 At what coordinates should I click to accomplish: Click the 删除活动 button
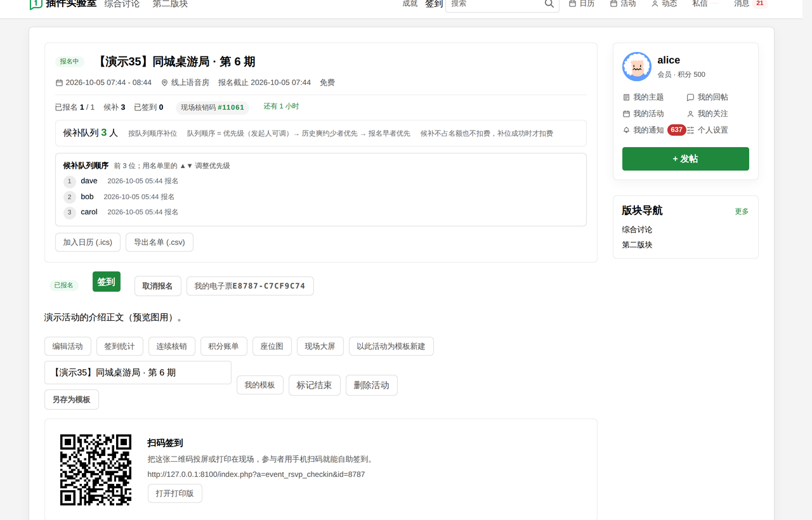[372, 385]
